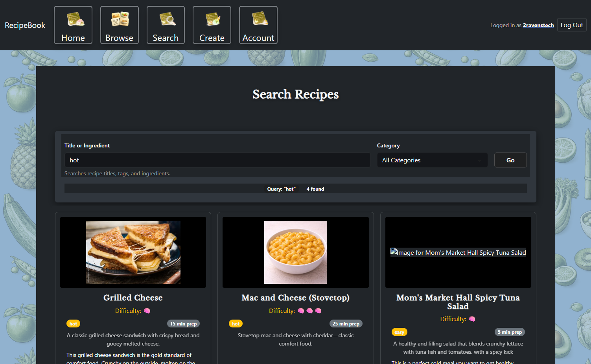The width and height of the screenshot is (591, 364).
Task: Open the 2ravenstech profile link
Action: [538, 25]
